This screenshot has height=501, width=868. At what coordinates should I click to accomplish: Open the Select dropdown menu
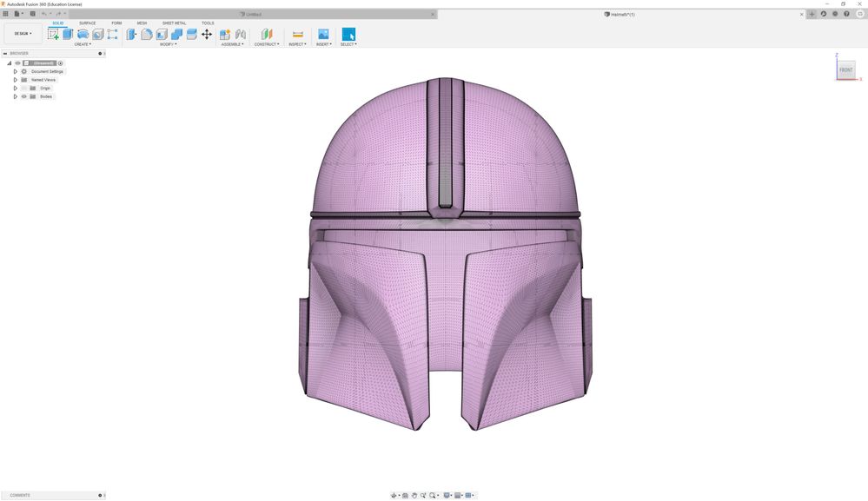348,44
